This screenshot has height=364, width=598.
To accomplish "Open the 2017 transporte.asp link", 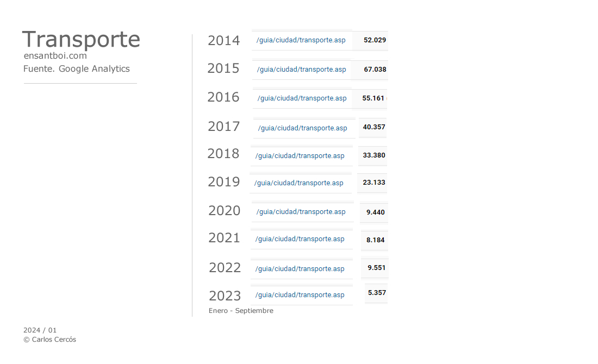I will [302, 128].
